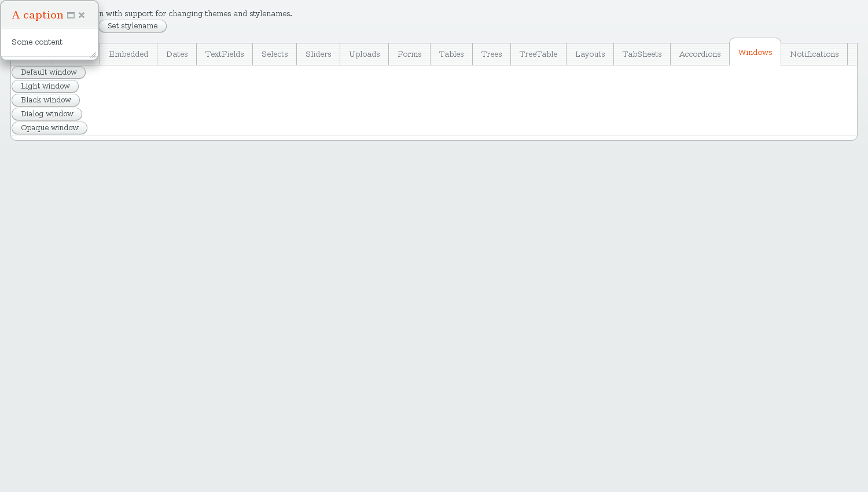
Task: Switch to the Uploads tab
Action: (365, 54)
